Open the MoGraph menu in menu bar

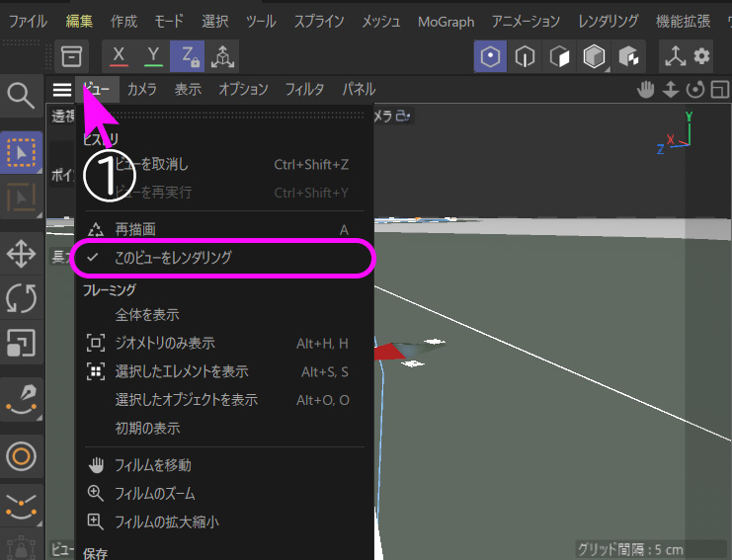pyautogui.click(x=446, y=21)
